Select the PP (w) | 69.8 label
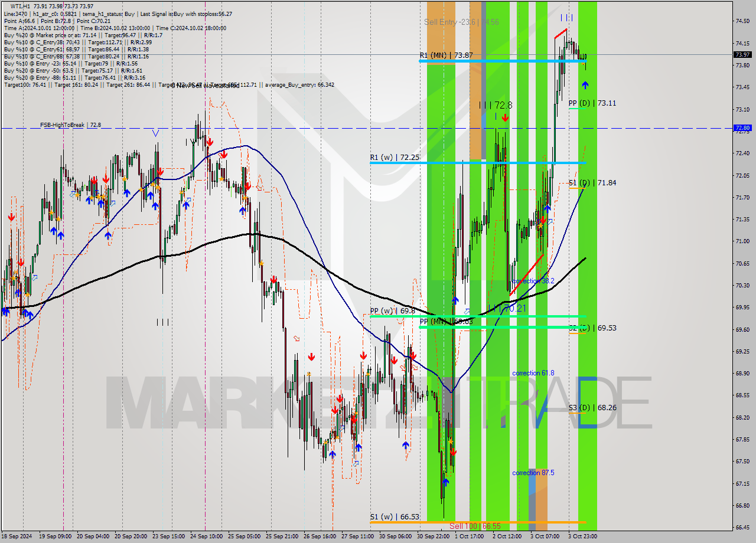 click(392, 310)
